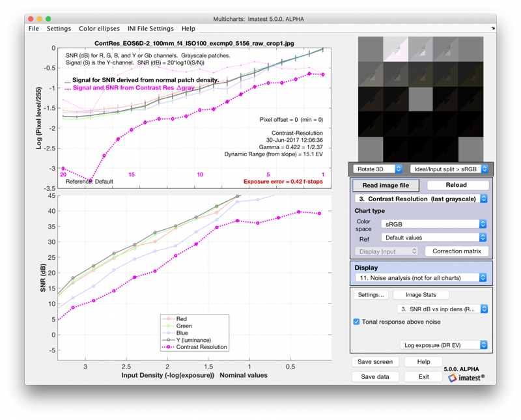Click the Save data button
The width and height of the screenshot is (521, 420).
375,377
